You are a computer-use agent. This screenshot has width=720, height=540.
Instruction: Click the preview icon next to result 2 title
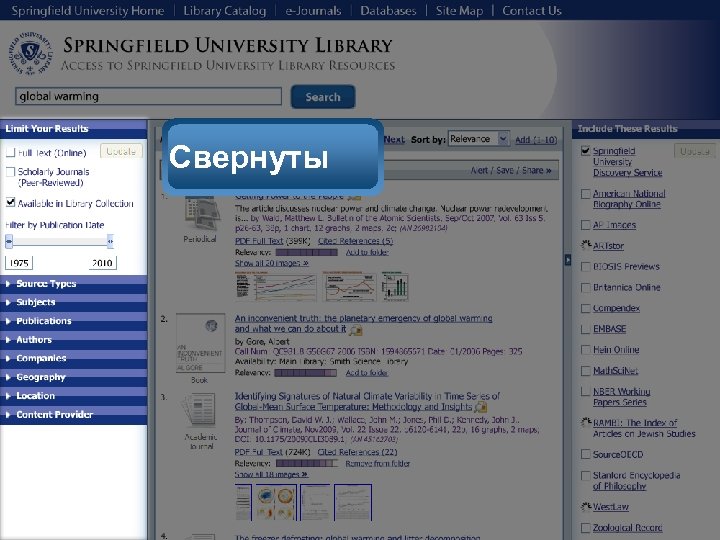click(356, 330)
